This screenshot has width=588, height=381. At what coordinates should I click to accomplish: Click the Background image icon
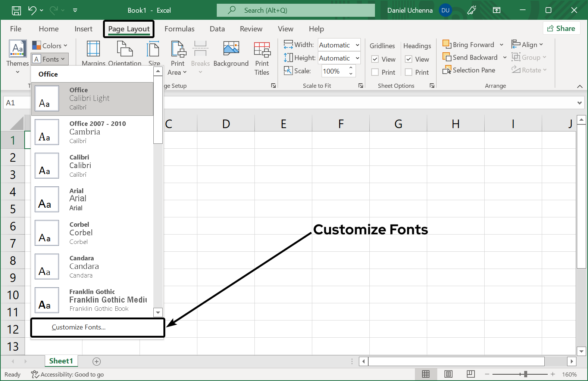click(x=231, y=49)
